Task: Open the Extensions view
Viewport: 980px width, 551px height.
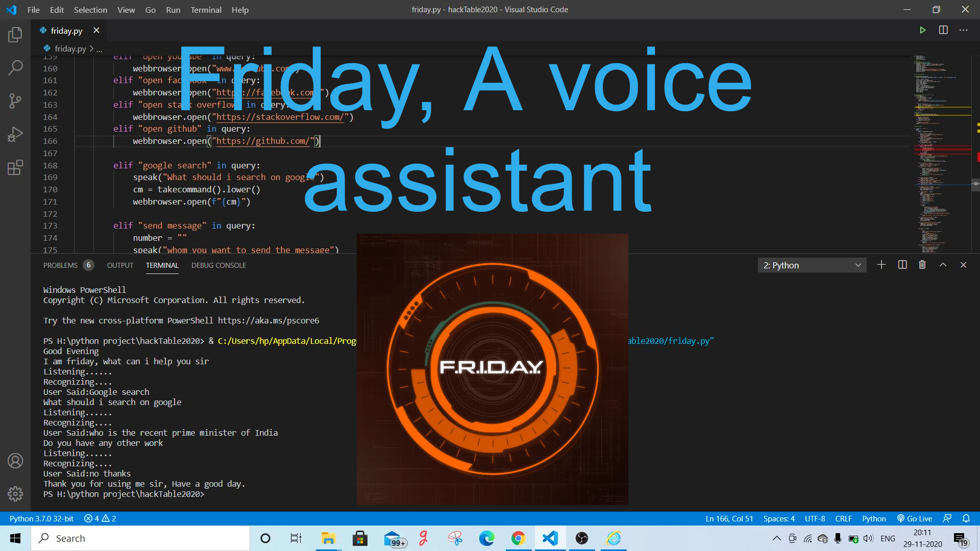Action: [x=15, y=167]
